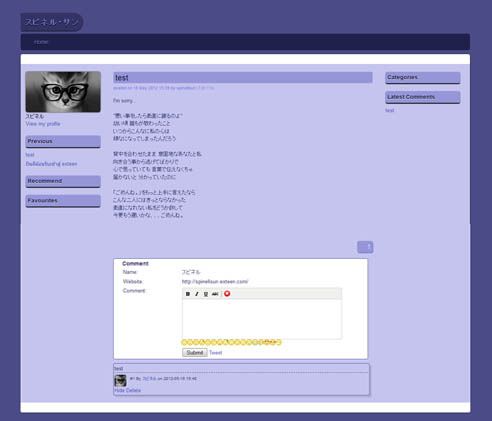
Task: Click the Tweet link
Action: pyautogui.click(x=216, y=352)
